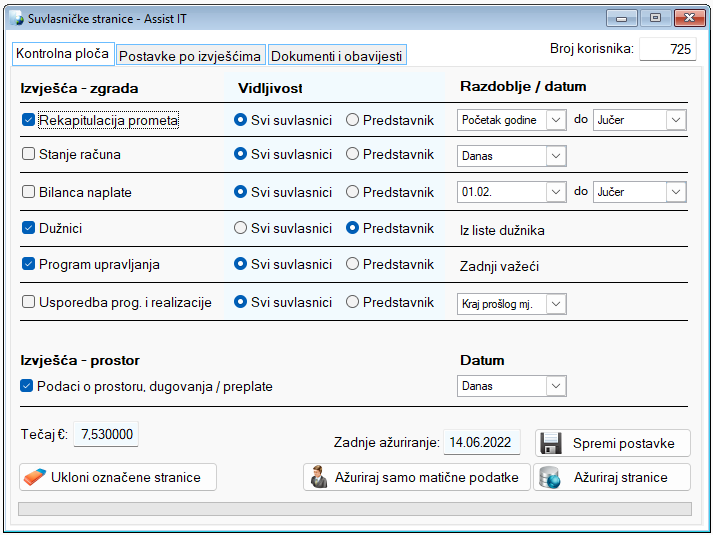This screenshot has width=713, height=535.
Task: Open the Početak godine period dropdown
Action: click(x=556, y=120)
